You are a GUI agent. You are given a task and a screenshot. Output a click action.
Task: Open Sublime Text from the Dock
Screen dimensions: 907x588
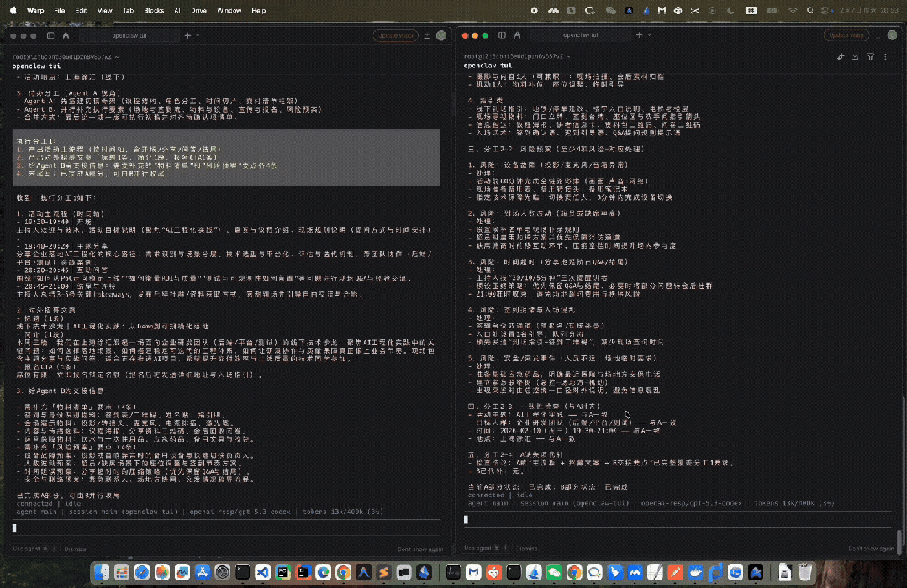coord(383,572)
